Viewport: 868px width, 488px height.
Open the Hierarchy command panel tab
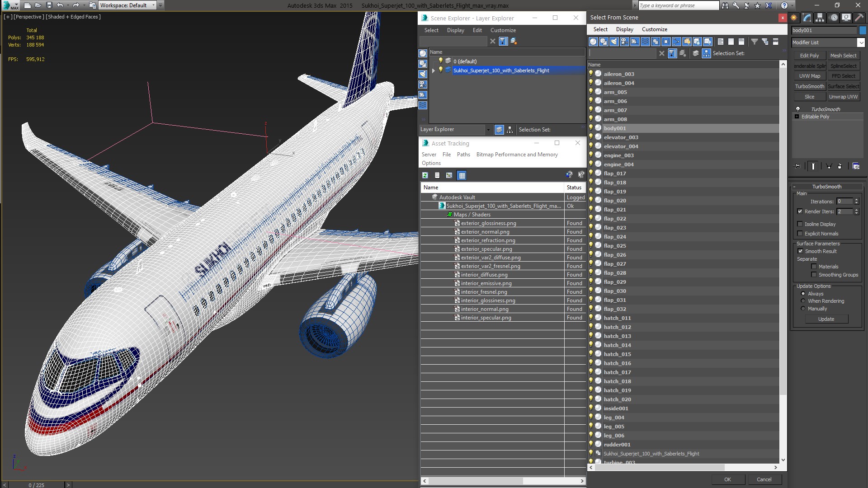pyautogui.click(x=820, y=18)
